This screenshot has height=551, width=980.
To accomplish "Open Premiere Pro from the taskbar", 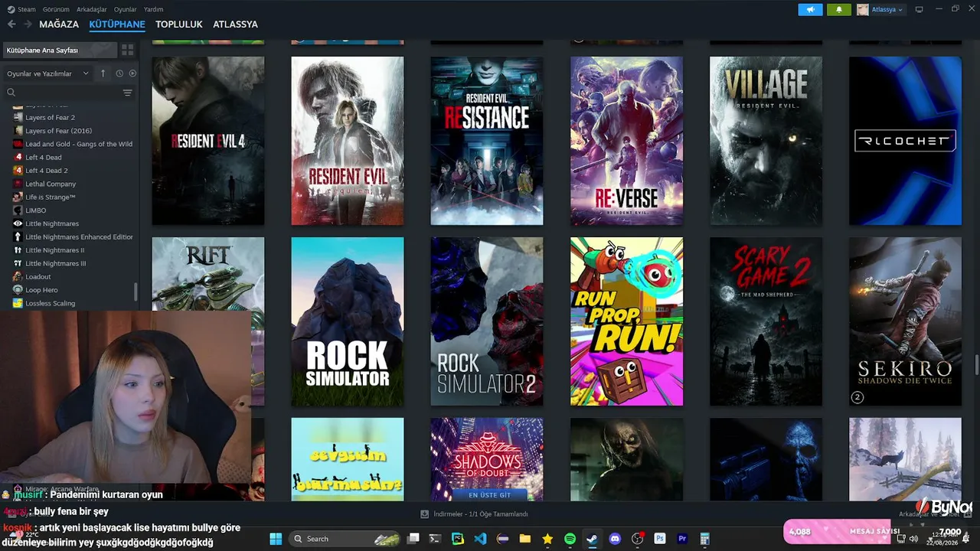I will click(682, 539).
